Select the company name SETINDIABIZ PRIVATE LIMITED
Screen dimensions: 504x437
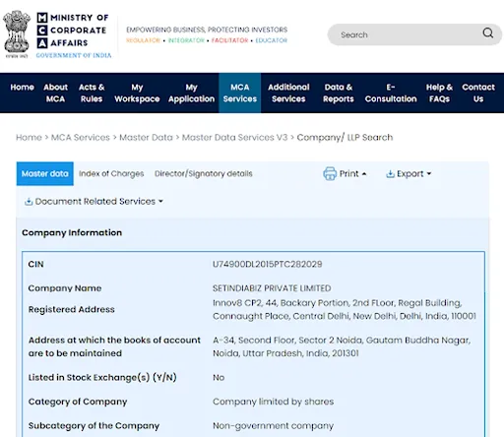click(272, 288)
